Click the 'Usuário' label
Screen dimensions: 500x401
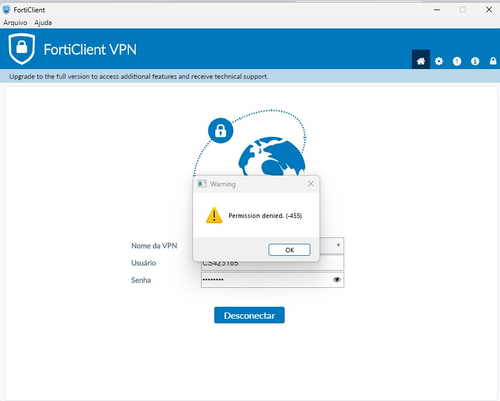[x=143, y=263]
